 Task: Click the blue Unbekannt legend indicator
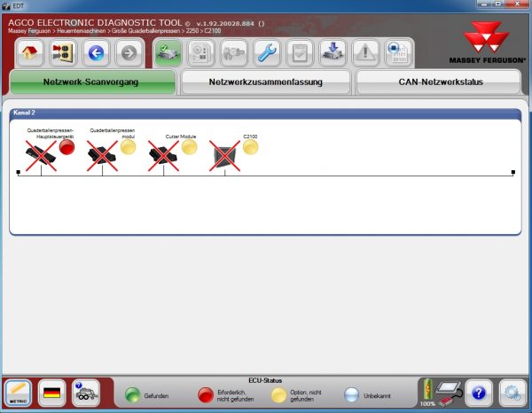tap(351, 395)
